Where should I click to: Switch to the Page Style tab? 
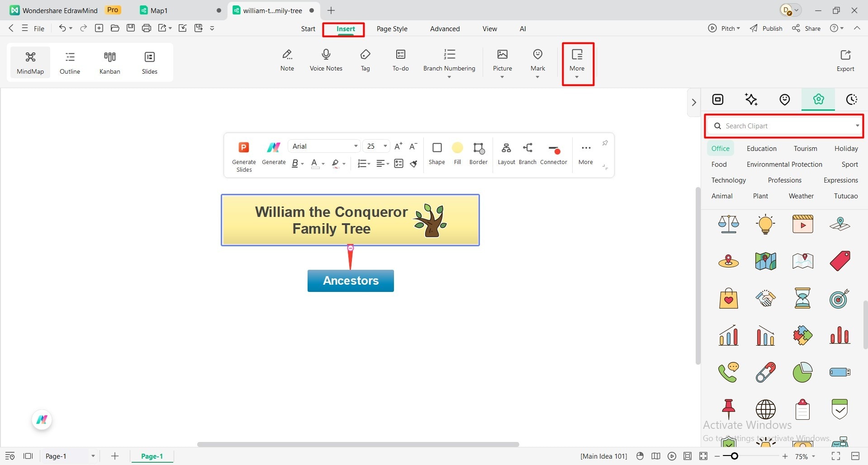click(x=392, y=28)
